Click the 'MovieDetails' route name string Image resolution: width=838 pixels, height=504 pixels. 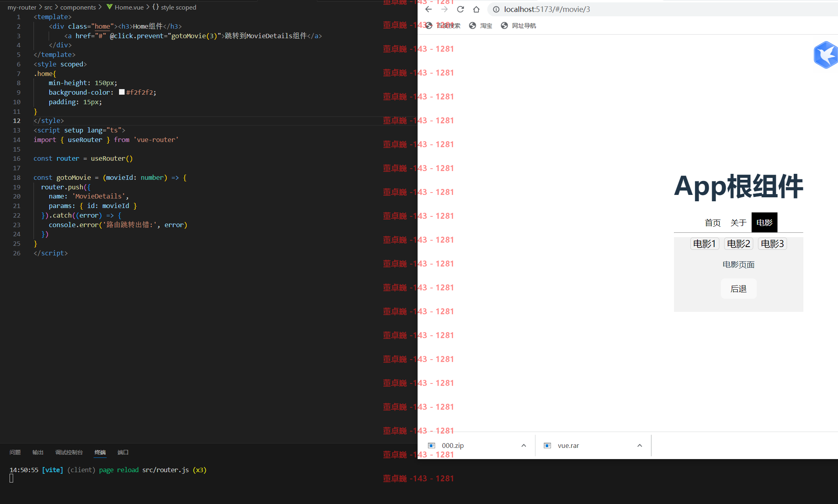tap(99, 196)
